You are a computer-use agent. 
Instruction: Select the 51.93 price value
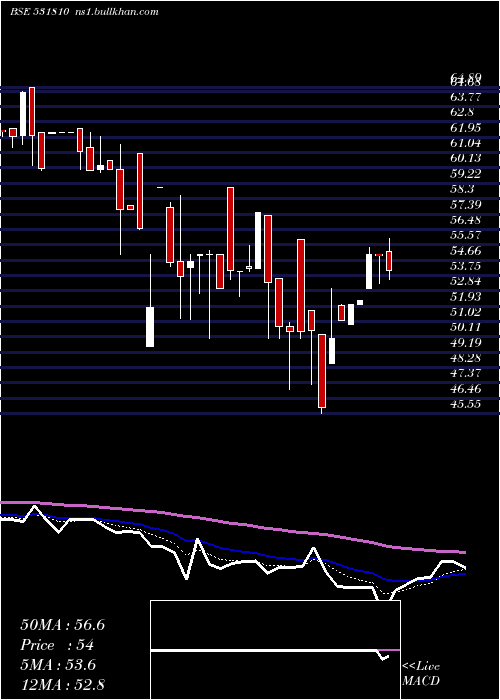[x=466, y=296]
